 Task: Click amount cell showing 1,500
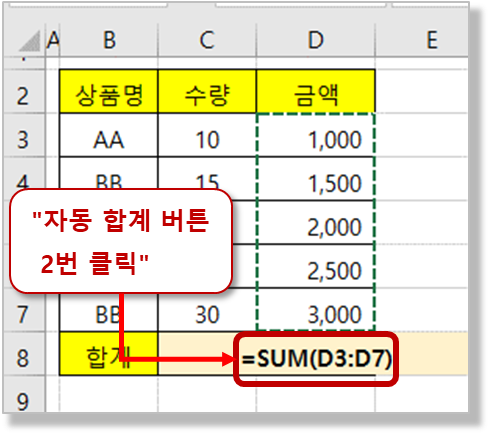click(x=316, y=179)
